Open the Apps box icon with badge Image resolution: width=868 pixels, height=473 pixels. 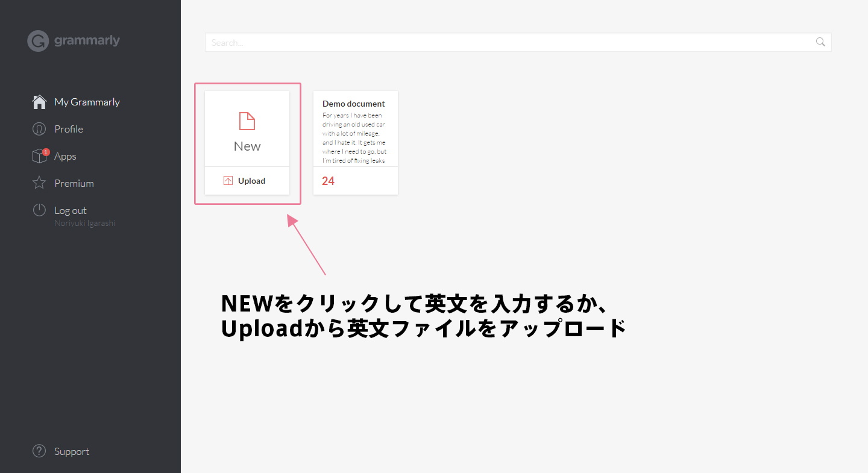click(x=39, y=156)
